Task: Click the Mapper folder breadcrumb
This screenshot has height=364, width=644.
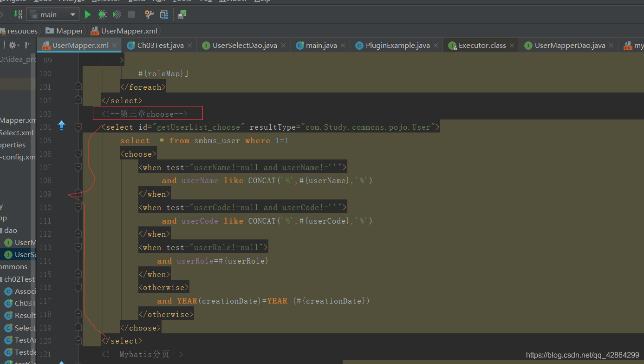Action: click(65, 31)
